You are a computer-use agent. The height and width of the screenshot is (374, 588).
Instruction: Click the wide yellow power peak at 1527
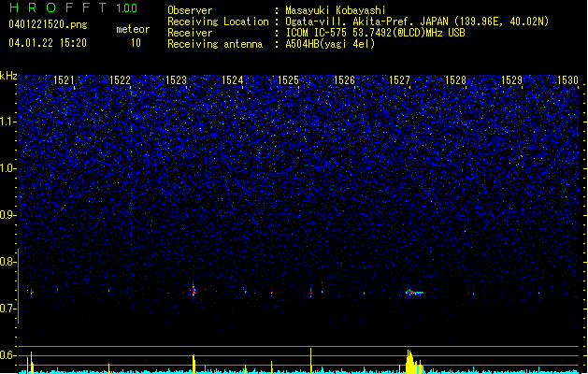click(x=414, y=362)
